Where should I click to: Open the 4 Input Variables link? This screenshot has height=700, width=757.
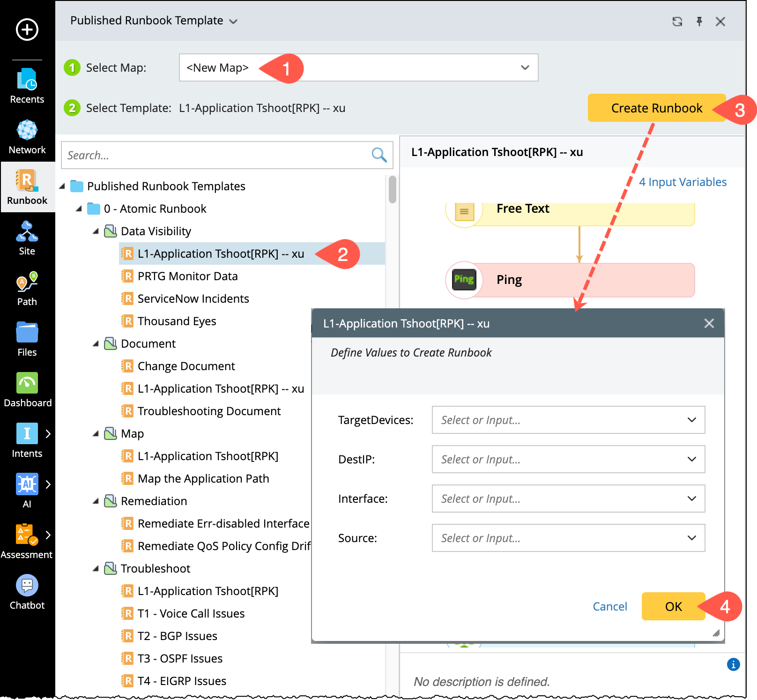pyautogui.click(x=683, y=182)
